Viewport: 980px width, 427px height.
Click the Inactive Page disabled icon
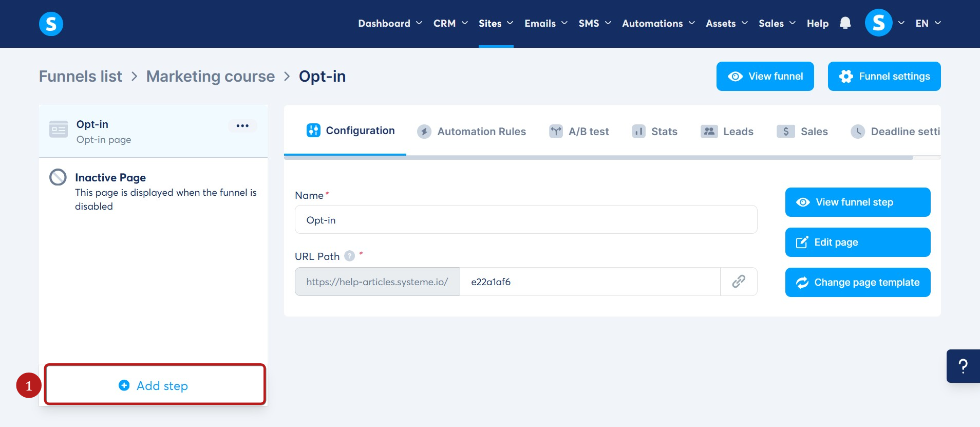(x=58, y=177)
